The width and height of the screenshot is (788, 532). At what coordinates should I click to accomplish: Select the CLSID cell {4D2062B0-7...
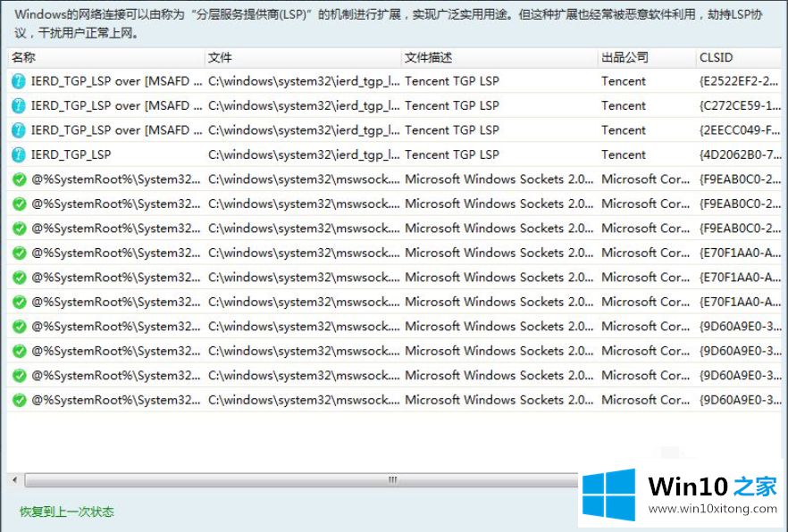coord(740,154)
